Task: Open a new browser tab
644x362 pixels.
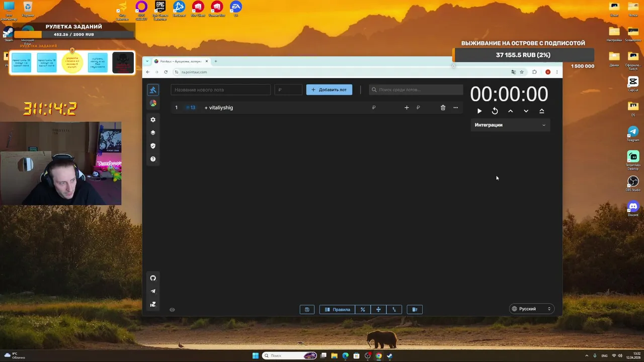Action: [216, 61]
